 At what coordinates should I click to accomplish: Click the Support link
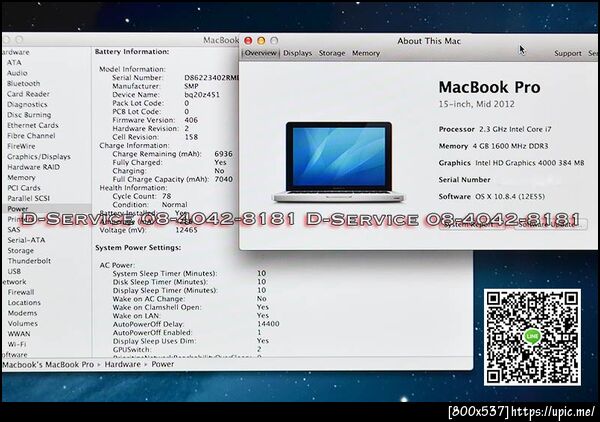[x=567, y=54]
